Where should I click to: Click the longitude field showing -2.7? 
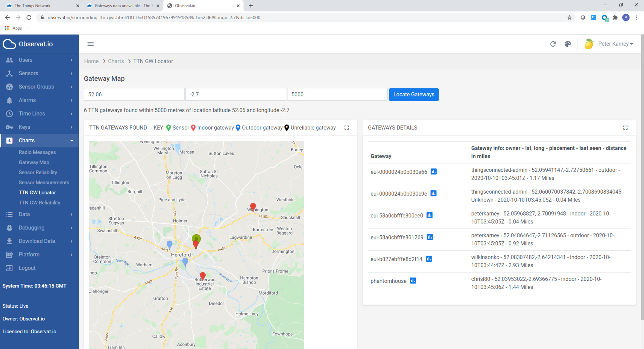click(x=235, y=94)
